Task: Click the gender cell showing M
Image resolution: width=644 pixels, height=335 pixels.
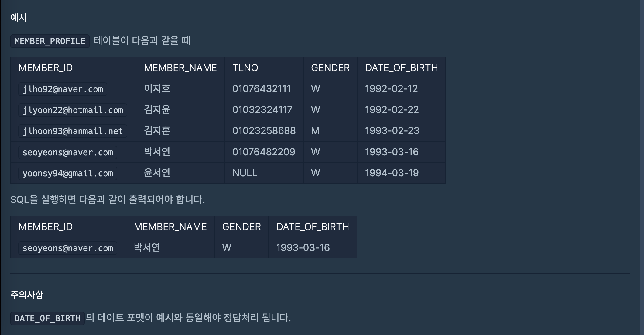Action: 315,131
